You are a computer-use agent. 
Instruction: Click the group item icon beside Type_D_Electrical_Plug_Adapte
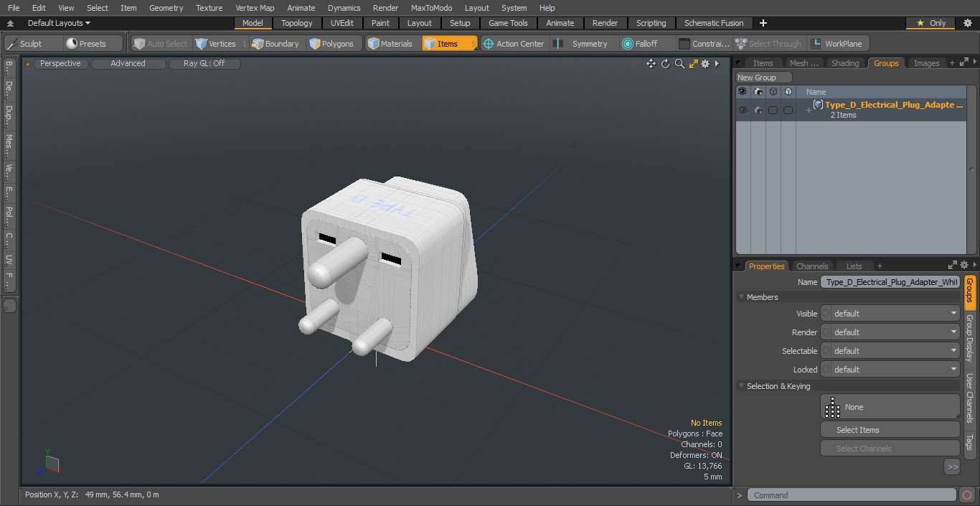coord(818,105)
